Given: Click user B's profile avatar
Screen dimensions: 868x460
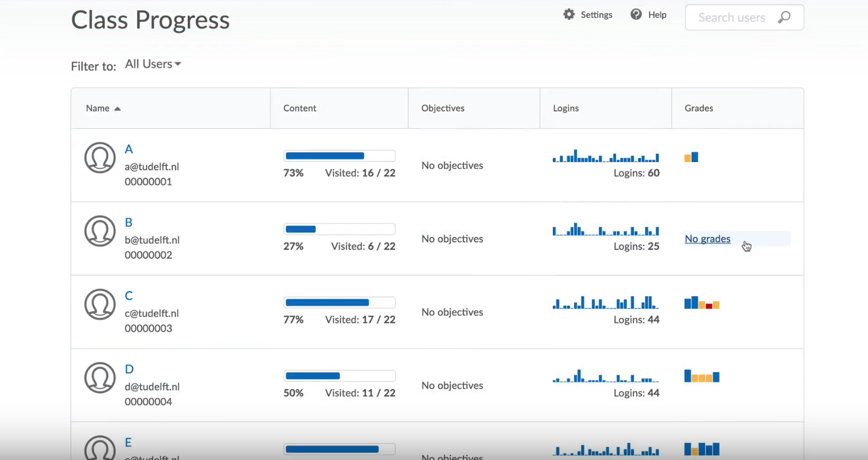Looking at the screenshot, I should [x=100, y=231].
